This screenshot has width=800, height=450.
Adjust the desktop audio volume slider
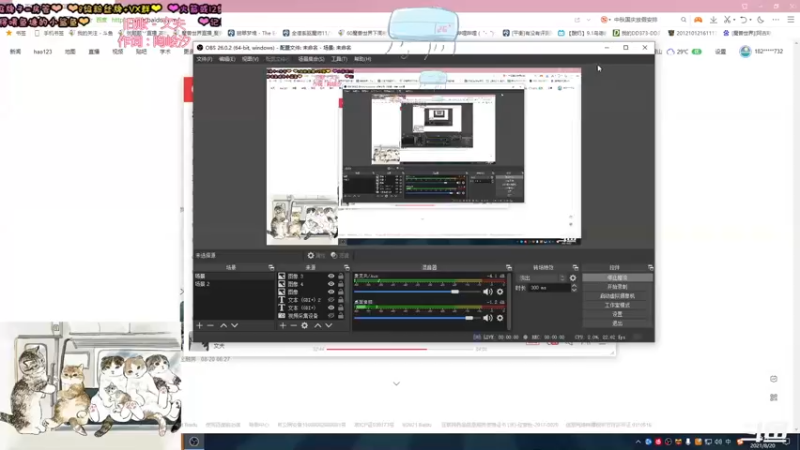pyautogui.click(x=417, y=318)
